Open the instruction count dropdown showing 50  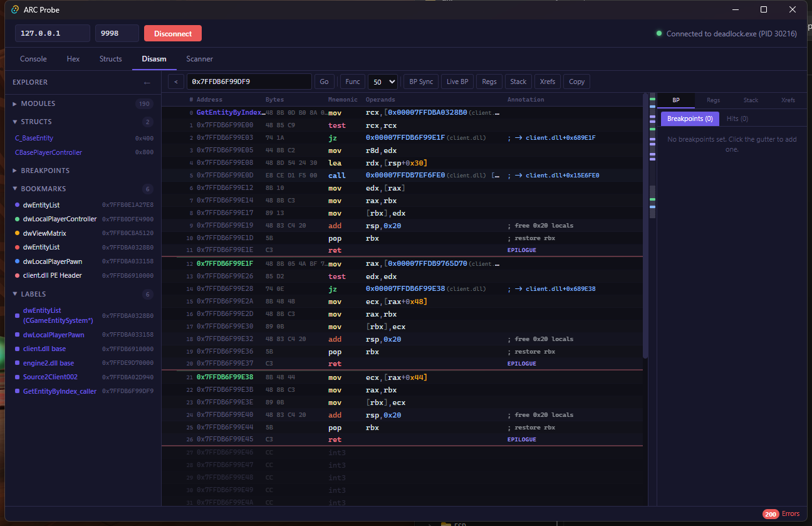pyautogui.click(x=383, y=82)
